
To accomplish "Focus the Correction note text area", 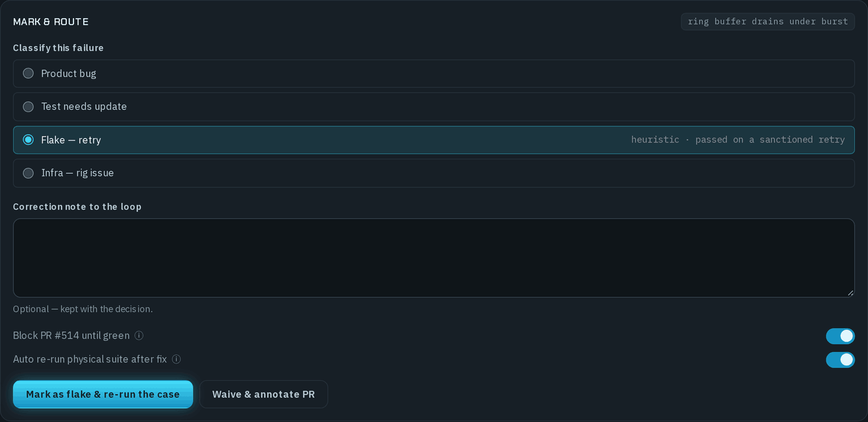I will [434, 258].
